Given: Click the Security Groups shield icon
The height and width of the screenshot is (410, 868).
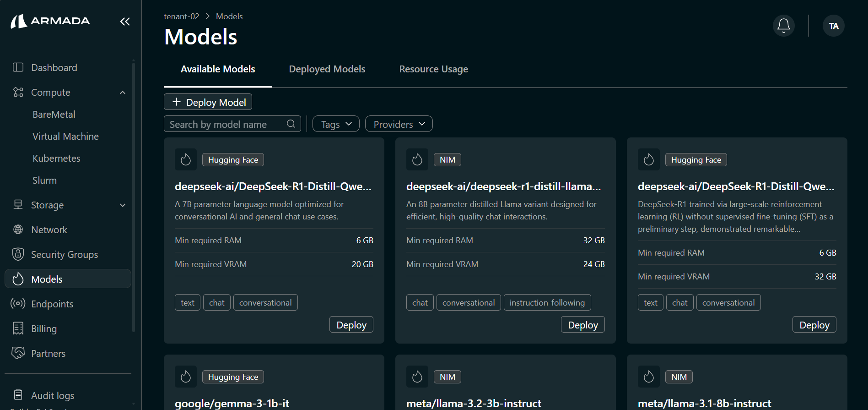Looking at the screenshot, I should pos(18,254).
